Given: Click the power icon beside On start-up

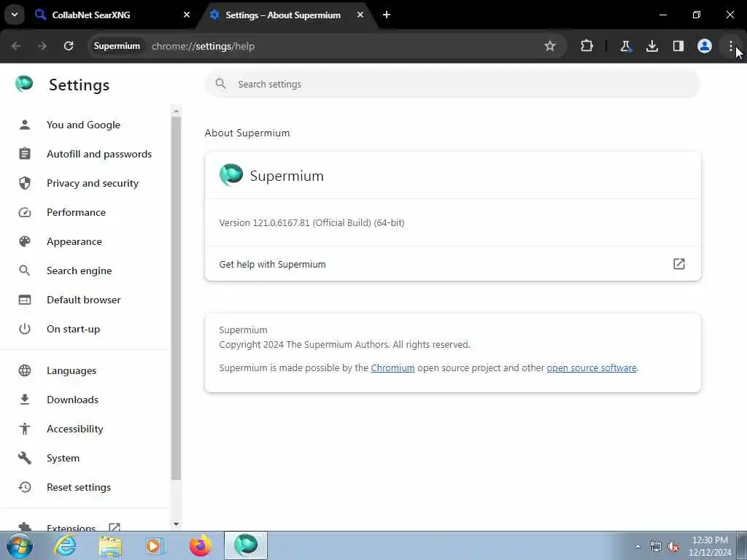Looking at the screenshot, I should (x=25, y=329).
